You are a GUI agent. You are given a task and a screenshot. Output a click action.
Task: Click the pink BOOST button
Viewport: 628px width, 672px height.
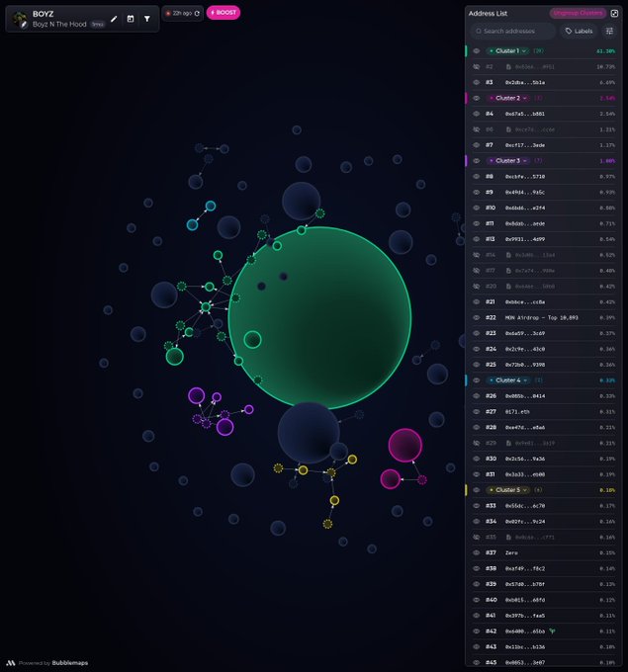pos(224,13)
